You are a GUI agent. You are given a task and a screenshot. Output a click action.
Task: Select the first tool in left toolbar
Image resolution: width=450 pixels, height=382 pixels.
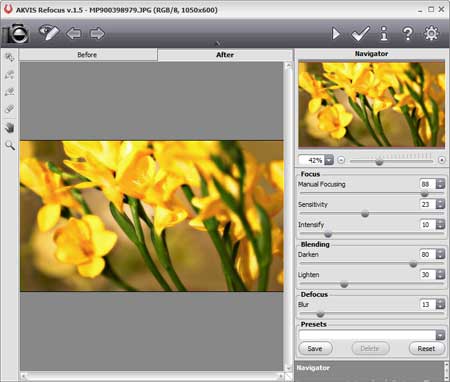[10, 57]
